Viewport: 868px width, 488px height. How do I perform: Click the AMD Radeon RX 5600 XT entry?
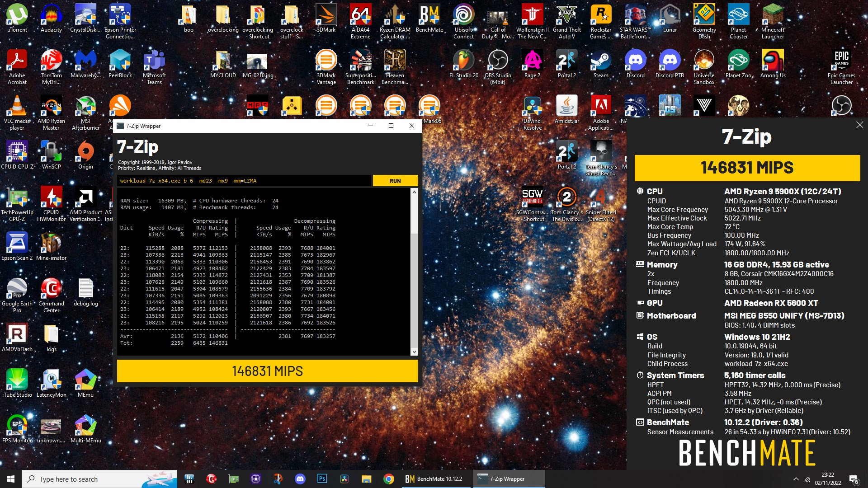point(771,303)
